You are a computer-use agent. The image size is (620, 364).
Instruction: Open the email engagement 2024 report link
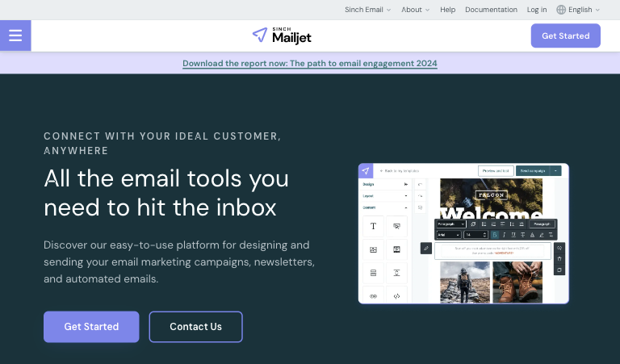310,63
